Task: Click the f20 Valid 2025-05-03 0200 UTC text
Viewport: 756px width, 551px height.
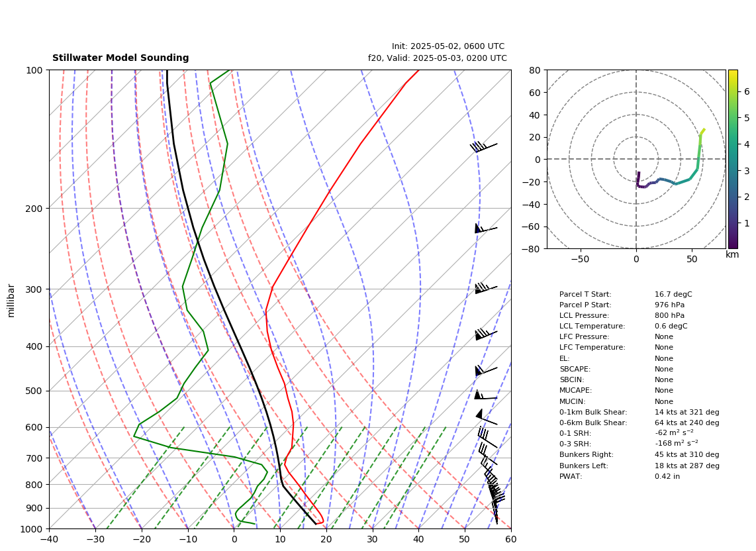Action: coord(438,58)
